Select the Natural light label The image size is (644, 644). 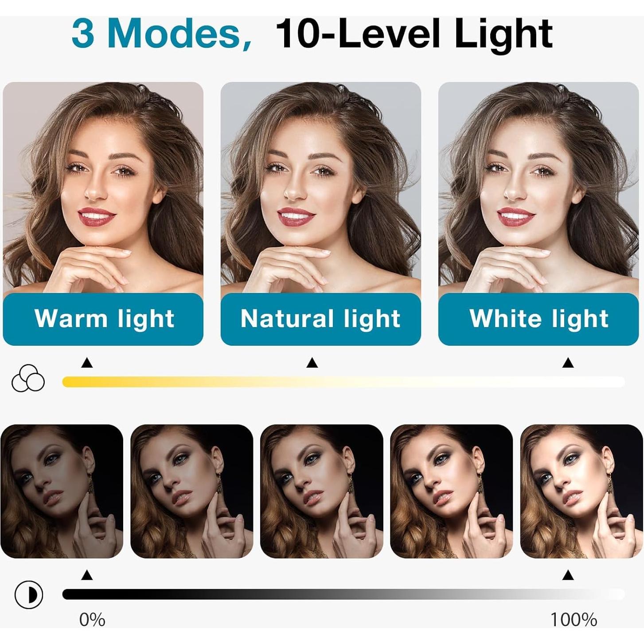click(321, 319)
